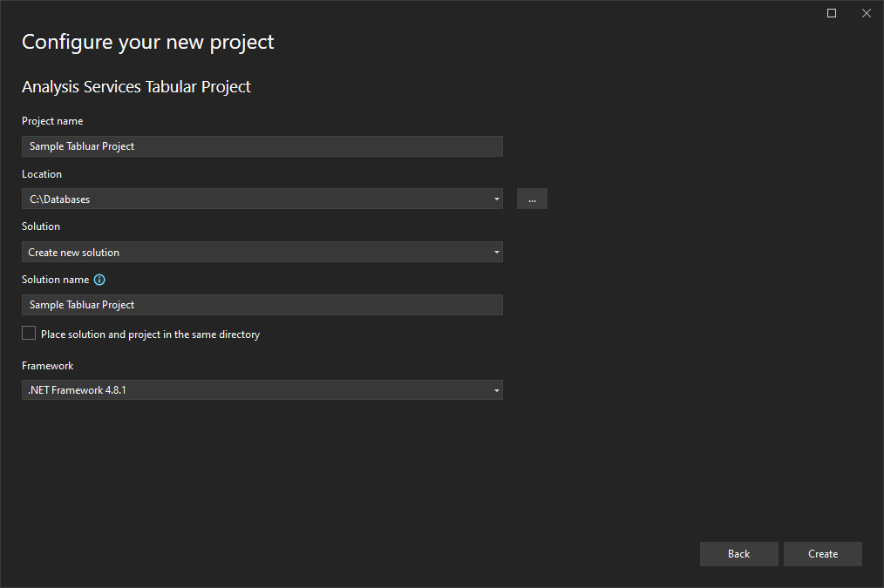
Task: Click inside the Project name text field
Action: point(262,145)
